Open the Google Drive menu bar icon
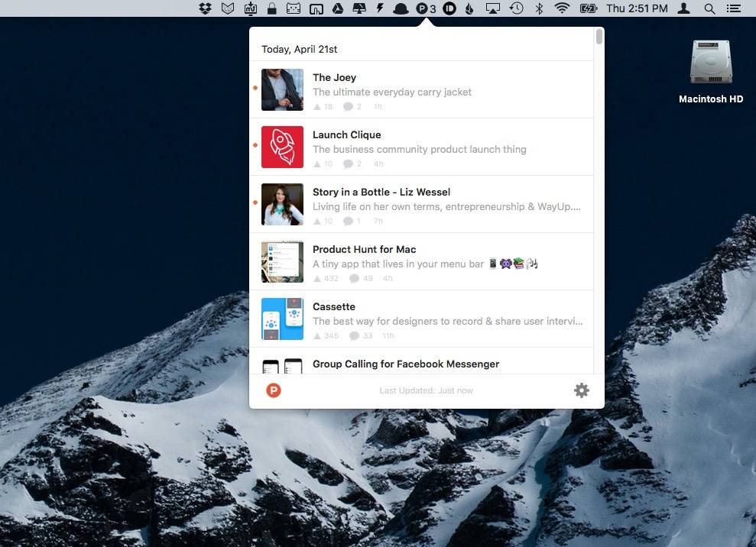The height and width of the screenshot is (547, 756). pos(338,8)
